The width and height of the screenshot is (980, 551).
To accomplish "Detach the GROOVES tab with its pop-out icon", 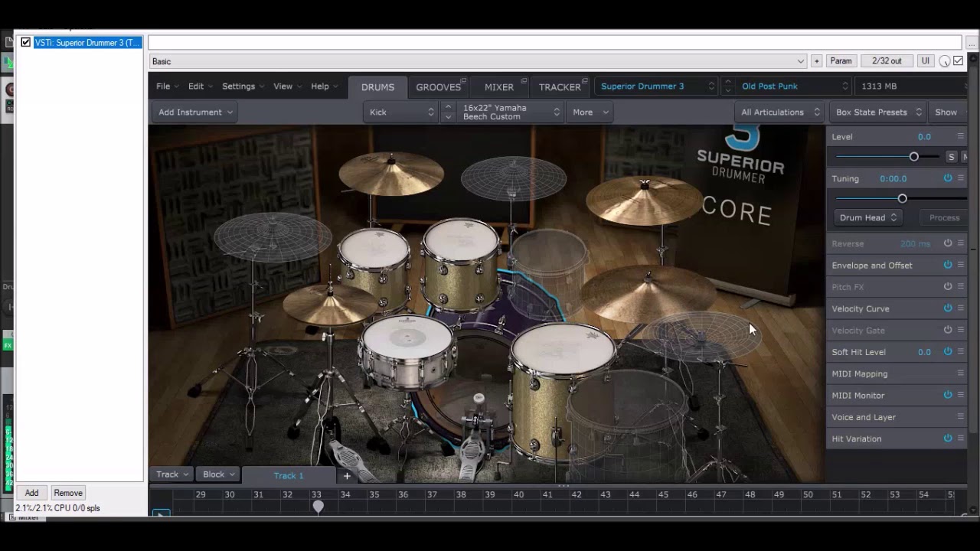I will point(465,80).
